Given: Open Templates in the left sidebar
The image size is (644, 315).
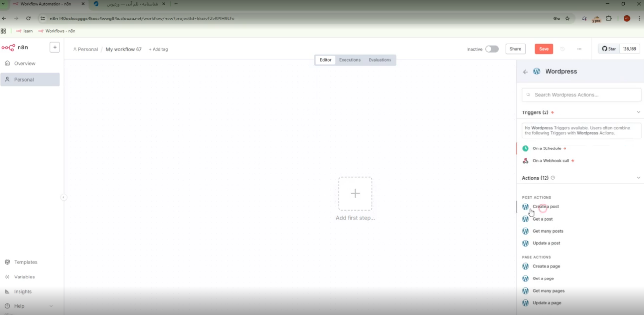Looking at the screenshot, I should pos(25,262).
